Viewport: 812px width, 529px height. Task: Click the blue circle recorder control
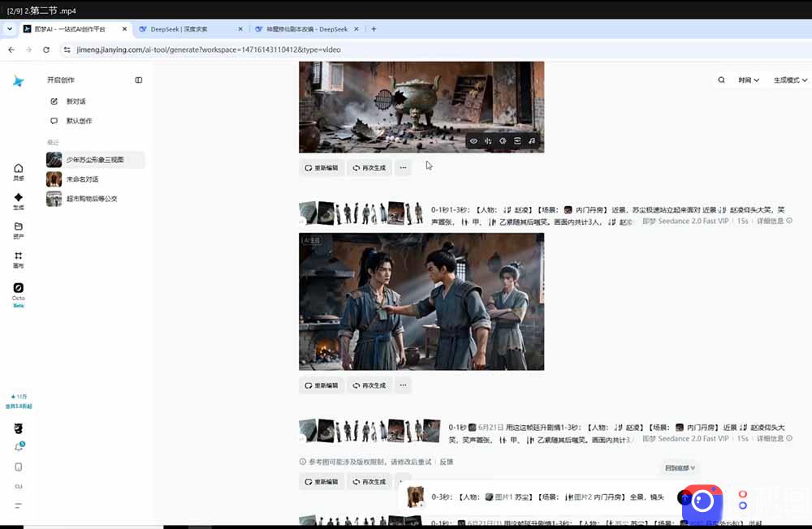(x=743, y=505)
